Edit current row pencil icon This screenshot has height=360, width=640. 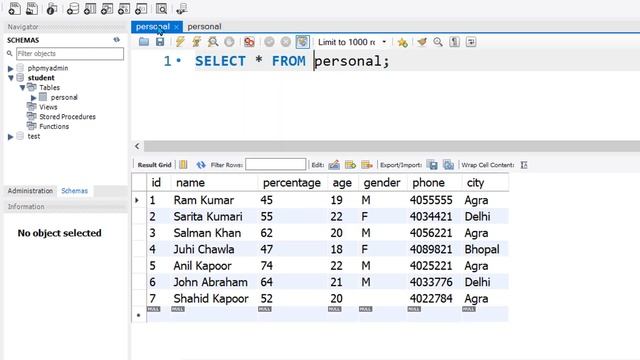click(334, 164)
